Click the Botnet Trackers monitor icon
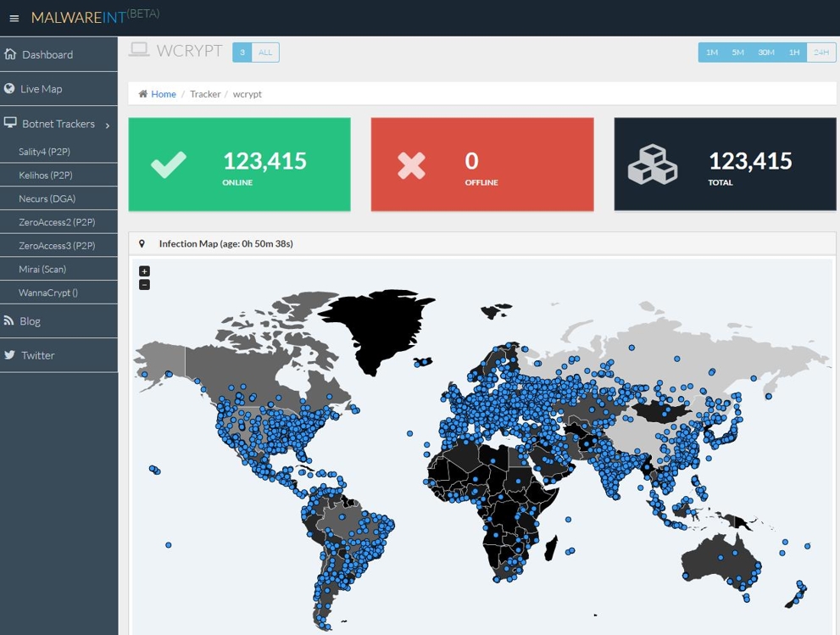Screen dimensions: 840x635 (x=10, y=123)
